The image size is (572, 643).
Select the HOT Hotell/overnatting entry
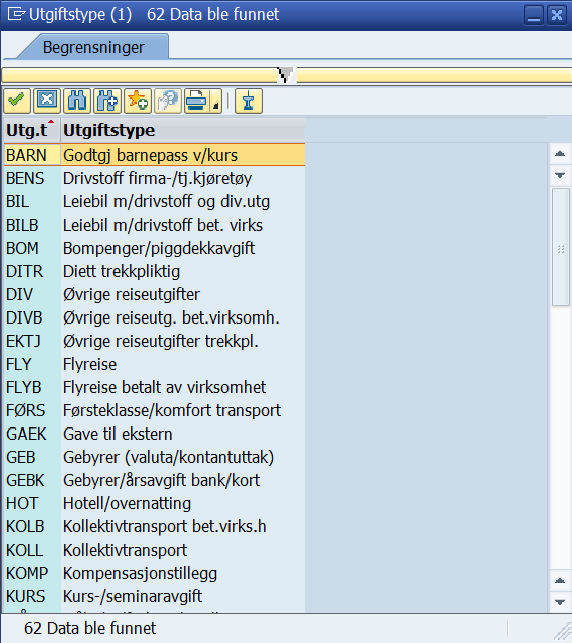(155, 503)
